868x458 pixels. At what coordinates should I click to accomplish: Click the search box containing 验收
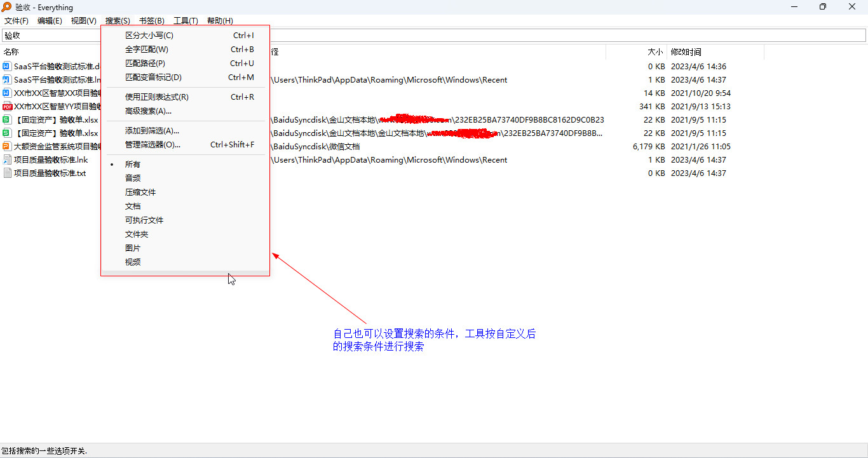tap(434, 36)
